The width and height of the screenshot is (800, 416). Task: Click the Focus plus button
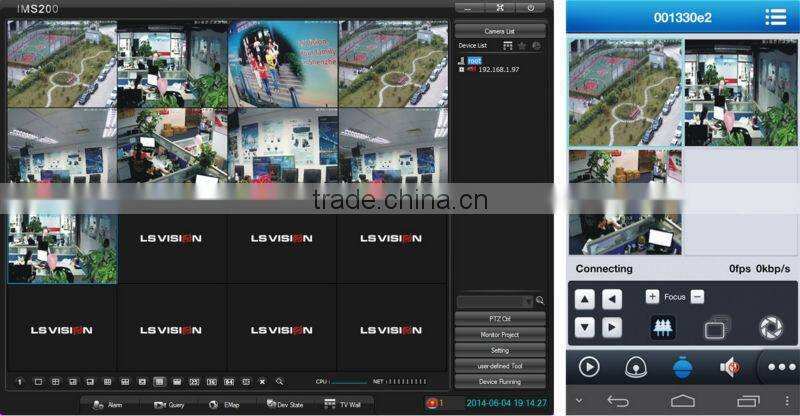point(652,297)
